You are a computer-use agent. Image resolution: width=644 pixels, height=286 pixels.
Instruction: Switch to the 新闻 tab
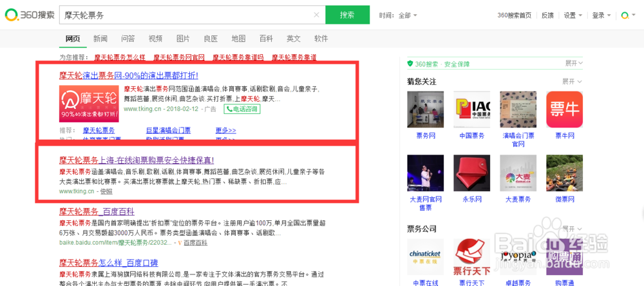(x=100, y=39)
